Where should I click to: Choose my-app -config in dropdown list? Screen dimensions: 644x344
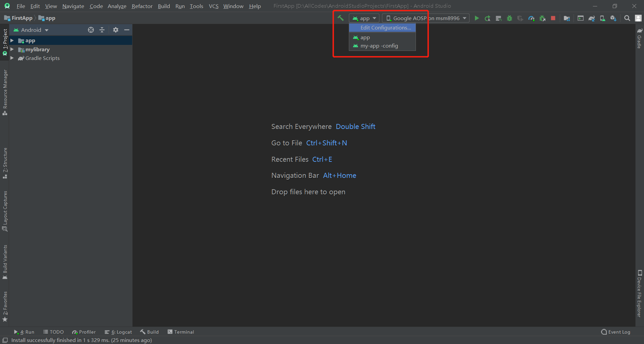point(382,46)
